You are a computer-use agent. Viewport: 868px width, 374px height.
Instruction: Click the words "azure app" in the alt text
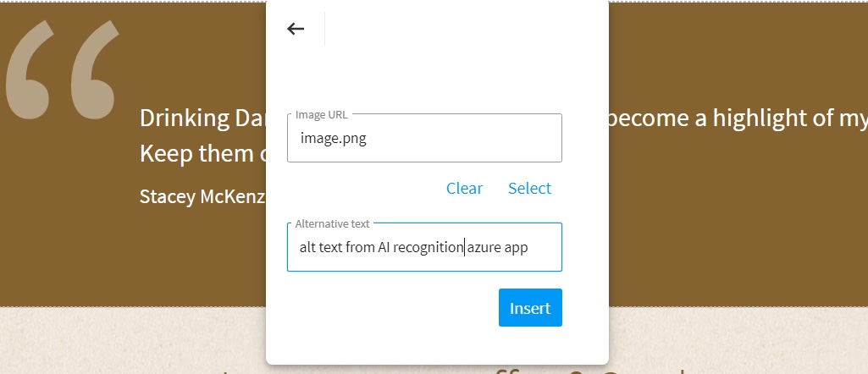point(502,247)
